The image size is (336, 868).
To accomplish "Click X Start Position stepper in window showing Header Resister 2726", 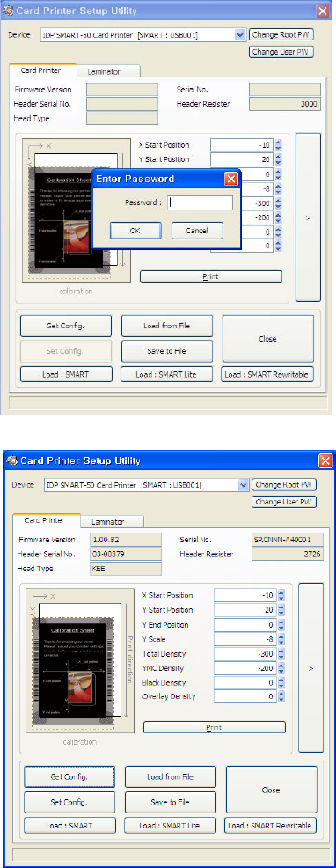I will (x=281, y=596).
